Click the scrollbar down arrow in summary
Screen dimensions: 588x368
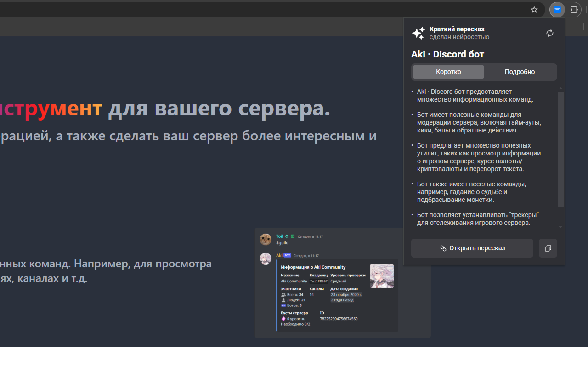[560, 227]
